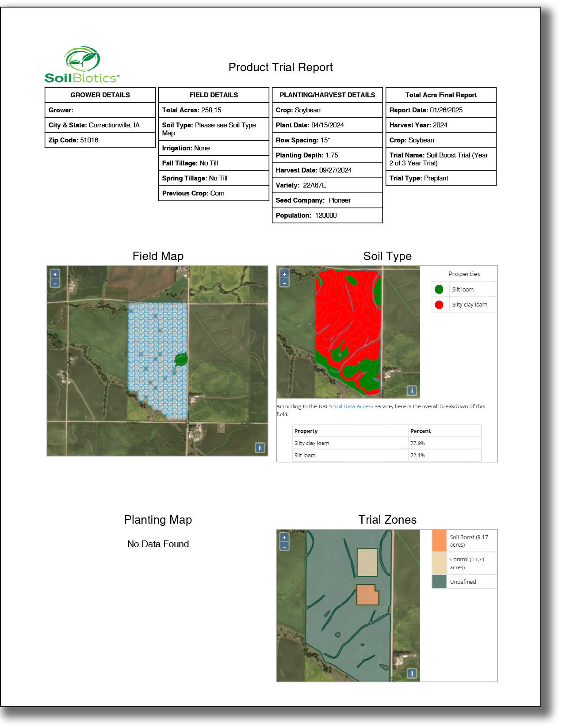566x728 pixels.
Task: Click the 'Soil Type' section heading
Action: point(387,256)
